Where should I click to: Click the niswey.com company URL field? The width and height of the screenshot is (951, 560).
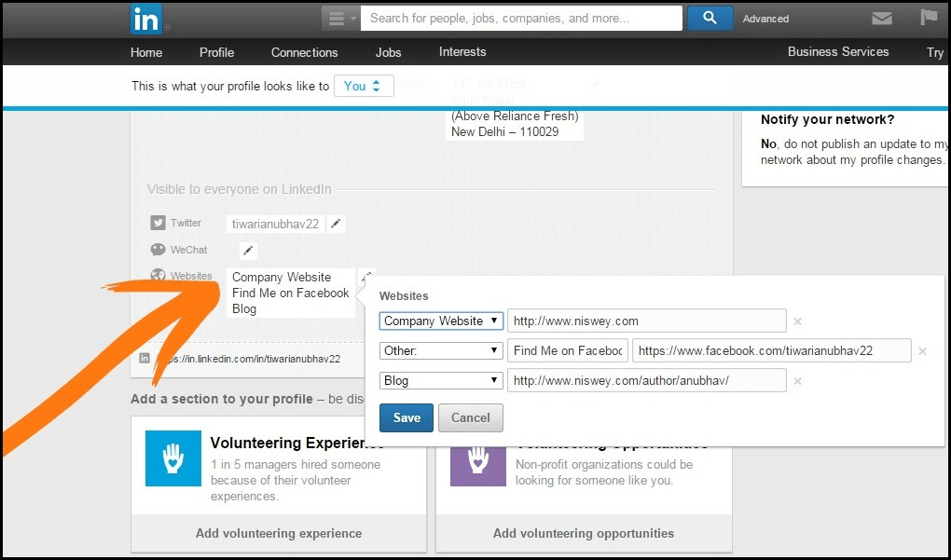point(646,321)
